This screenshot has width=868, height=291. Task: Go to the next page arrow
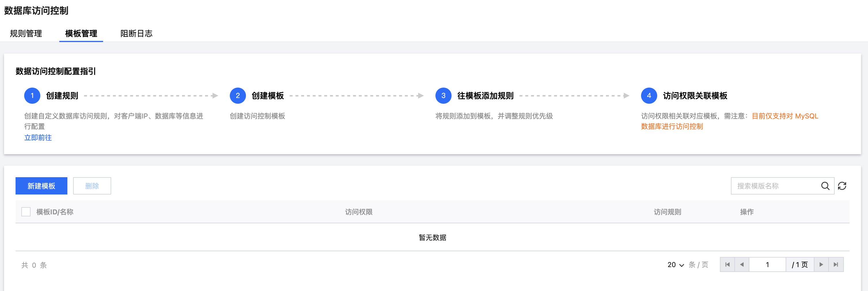pos(821,265)
